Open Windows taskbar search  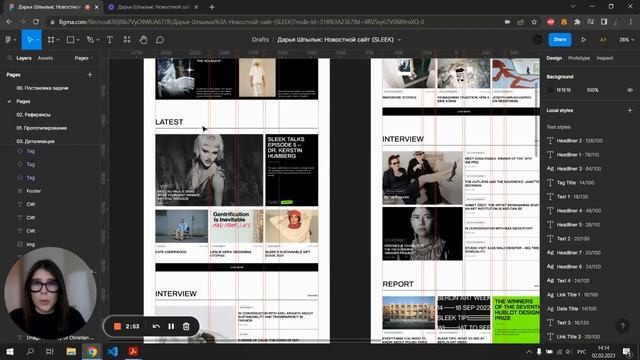pos(30,351)
